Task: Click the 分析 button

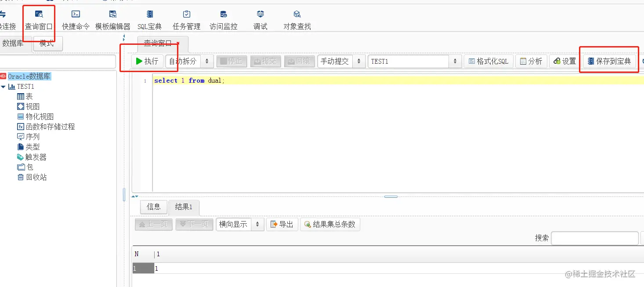Action: pyautogui.click(x=531, y=61)
